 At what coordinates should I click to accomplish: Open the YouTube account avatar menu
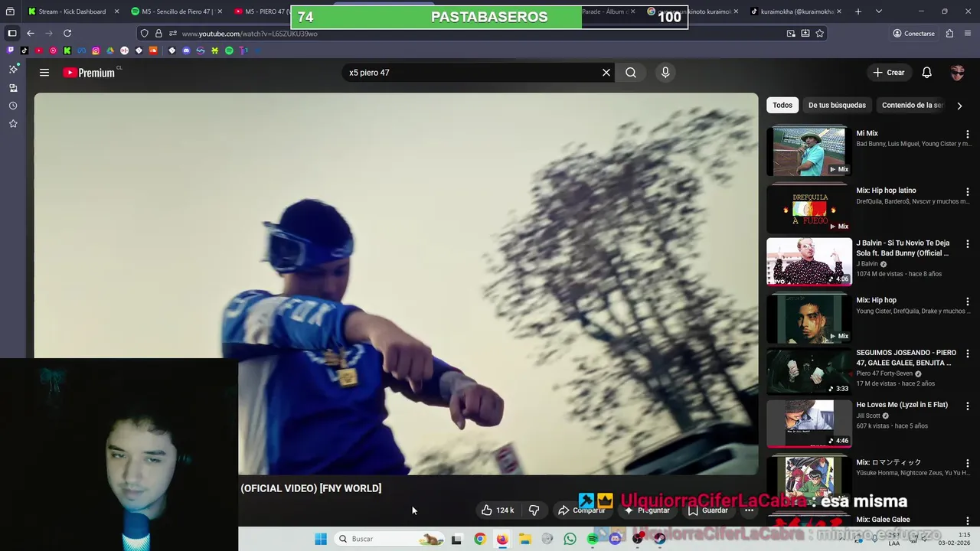click(x=957, y=73)
